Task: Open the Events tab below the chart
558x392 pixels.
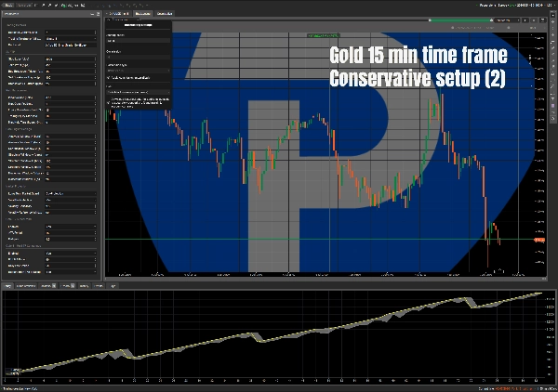Action: [99, 286]
